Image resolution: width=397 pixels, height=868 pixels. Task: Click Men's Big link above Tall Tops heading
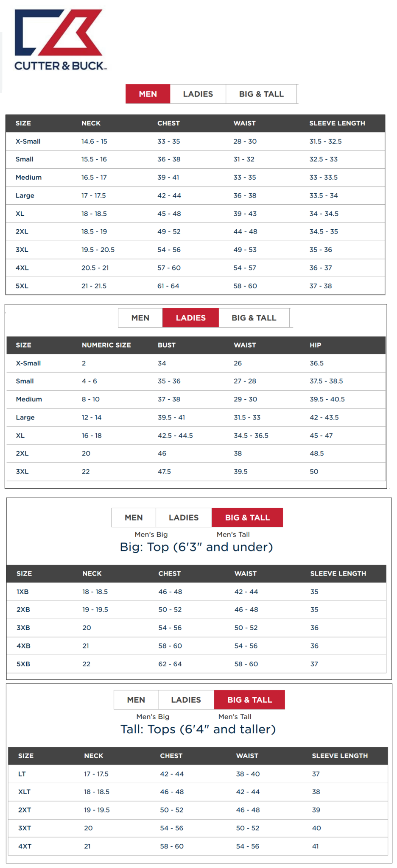[153, 717]
